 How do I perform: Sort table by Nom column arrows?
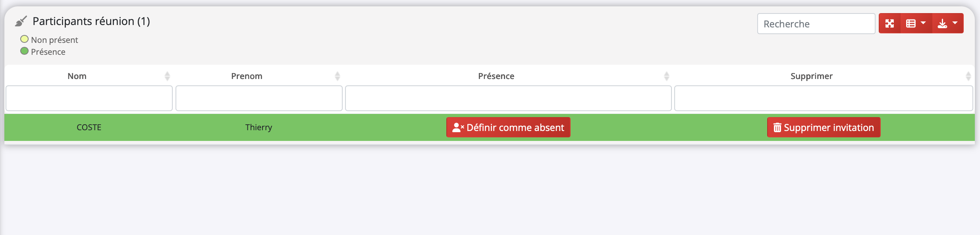167,76
